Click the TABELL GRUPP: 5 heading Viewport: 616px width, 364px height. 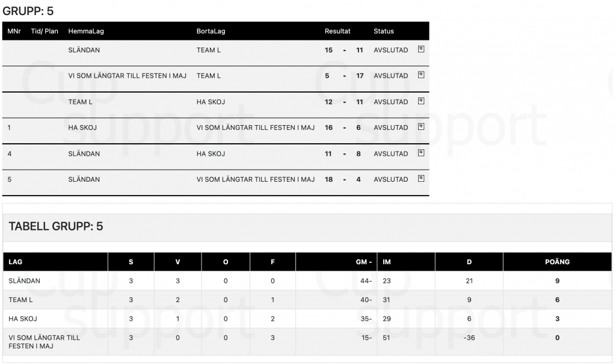tap(56, 226)
